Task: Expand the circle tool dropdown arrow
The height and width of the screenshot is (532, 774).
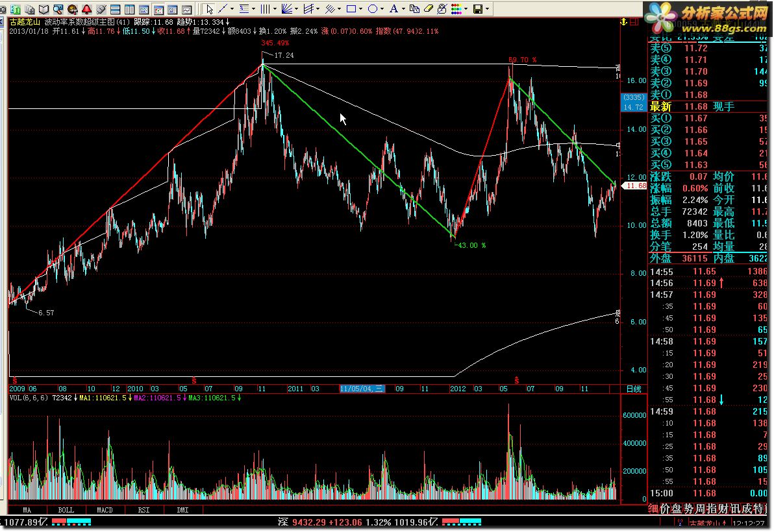Action: [382, 9]
